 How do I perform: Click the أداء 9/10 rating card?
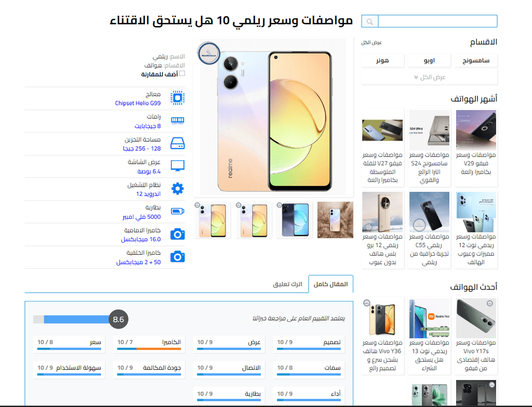coord(309,396)
